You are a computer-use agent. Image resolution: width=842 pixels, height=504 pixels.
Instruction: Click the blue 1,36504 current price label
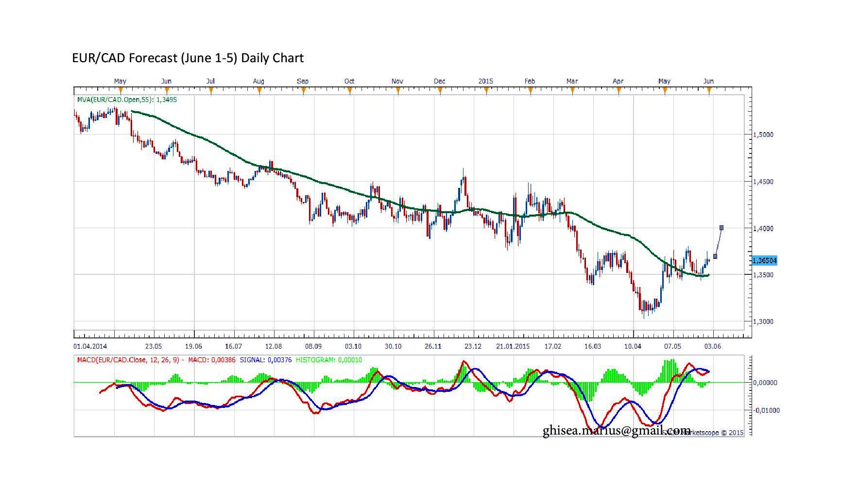[764, 261]
